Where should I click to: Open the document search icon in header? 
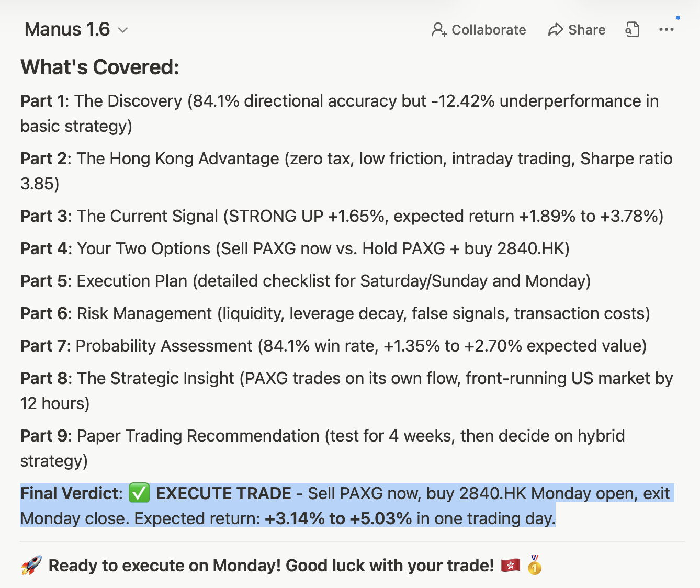(x=633, y=29)
